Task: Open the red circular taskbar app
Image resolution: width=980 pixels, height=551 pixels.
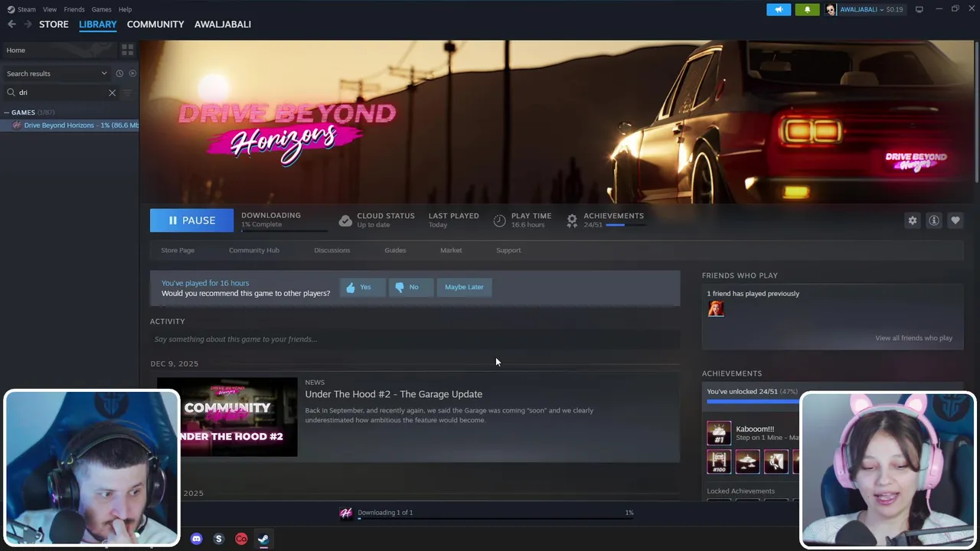Action: (241, 539)
